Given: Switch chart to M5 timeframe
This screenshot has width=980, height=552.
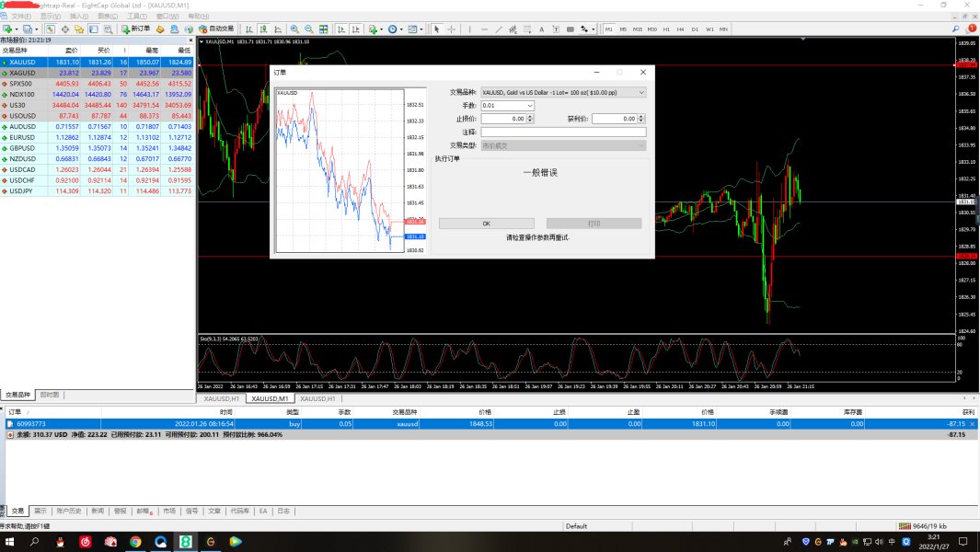Looking at the screenshot, I should [623, 29].
